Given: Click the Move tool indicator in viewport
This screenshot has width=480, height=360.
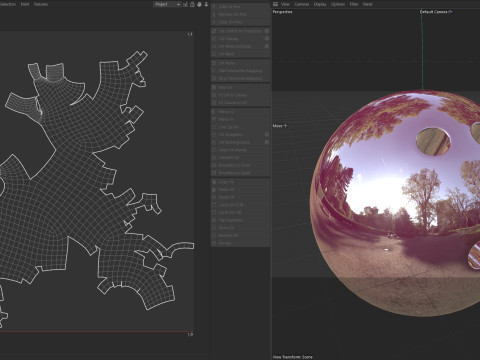Looking at the screenshot, I should (x=280, y=126).
